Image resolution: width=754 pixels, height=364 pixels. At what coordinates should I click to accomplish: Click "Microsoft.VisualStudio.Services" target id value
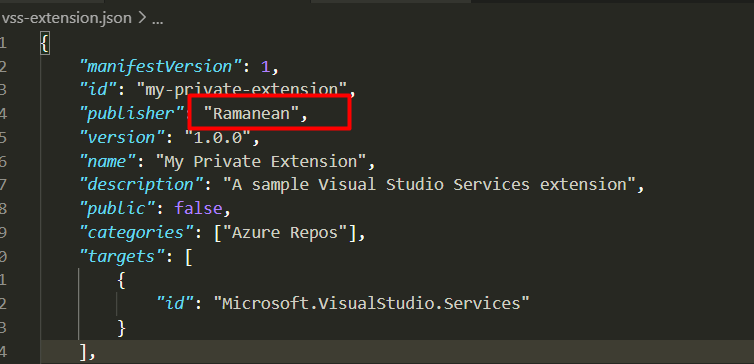click(x=372, y=303)
